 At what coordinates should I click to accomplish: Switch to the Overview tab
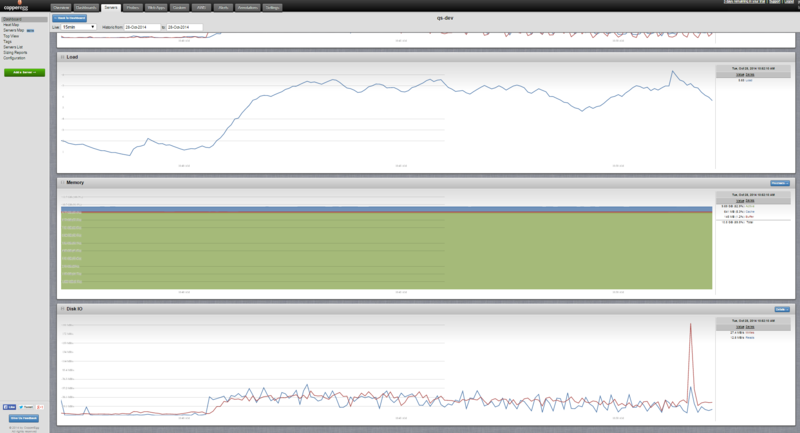61,8
